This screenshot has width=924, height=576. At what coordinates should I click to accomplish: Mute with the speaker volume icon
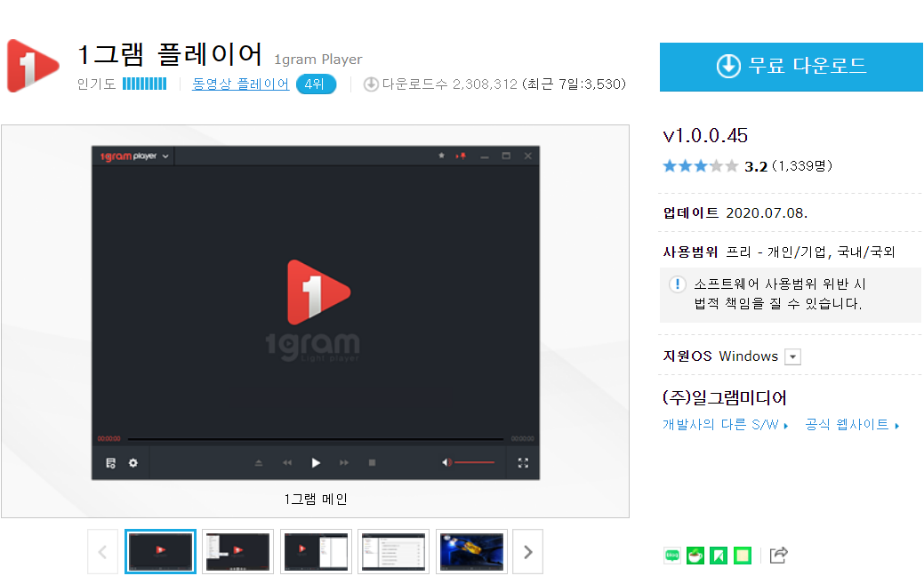[x=446, y=462]
